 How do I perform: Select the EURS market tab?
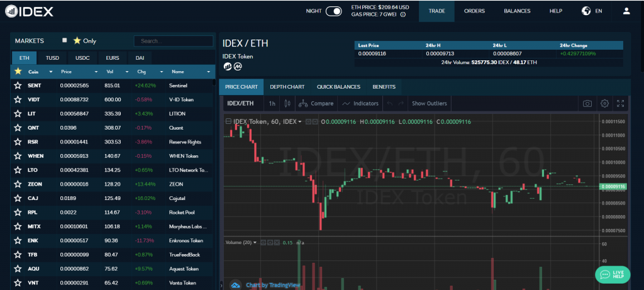[113, 58]
